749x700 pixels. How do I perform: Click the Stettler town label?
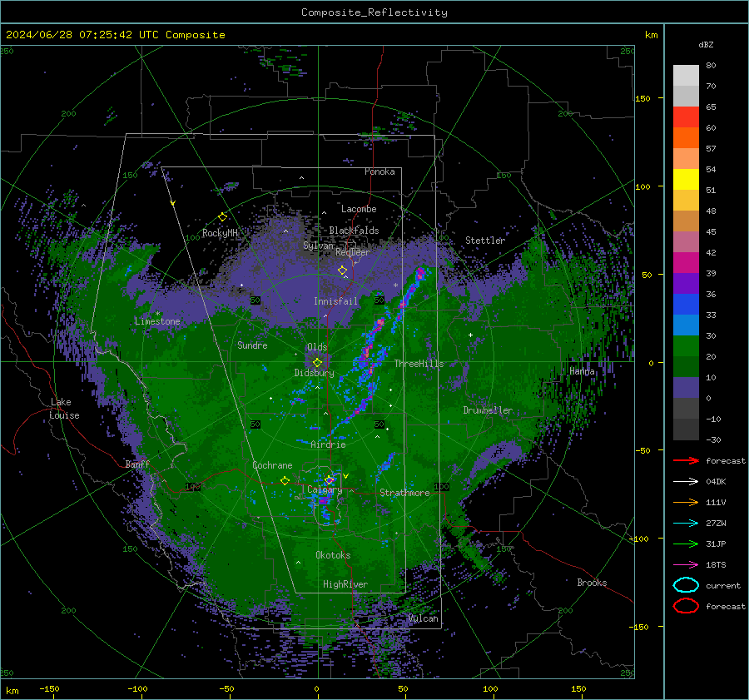tap(485, 241)
